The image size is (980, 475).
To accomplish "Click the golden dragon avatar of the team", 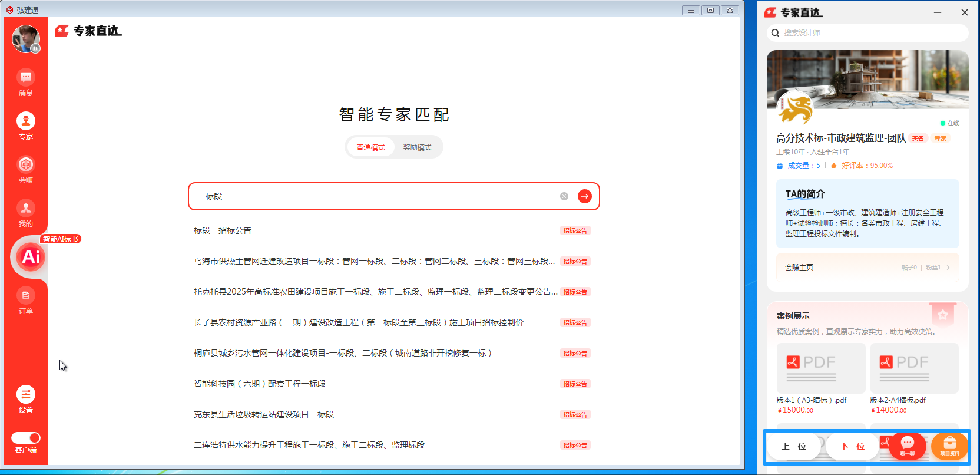I will [x=794, y=108].
